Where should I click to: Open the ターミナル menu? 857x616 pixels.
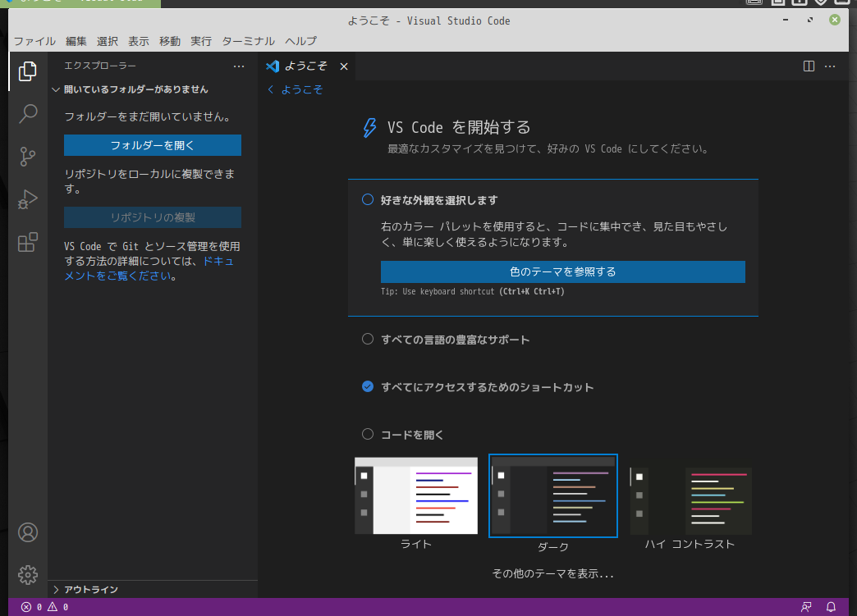click(248, 41)
